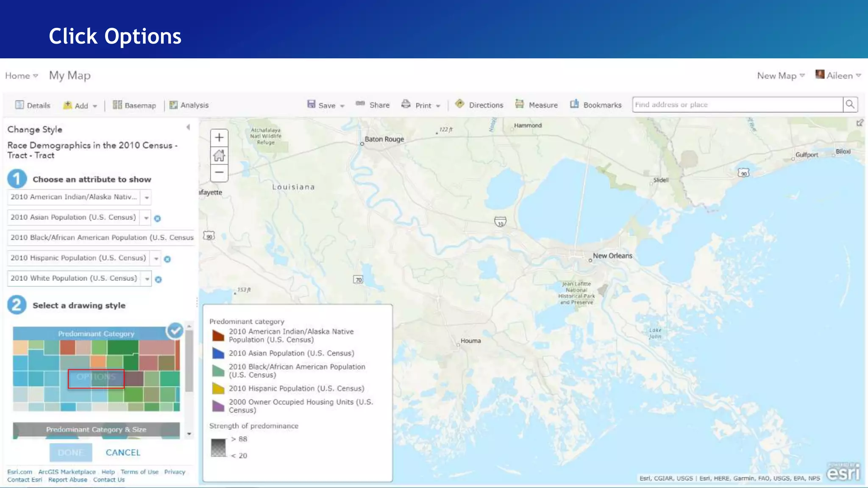Click the search magnifier icon

pyautogui.click(x=850, y=105)
